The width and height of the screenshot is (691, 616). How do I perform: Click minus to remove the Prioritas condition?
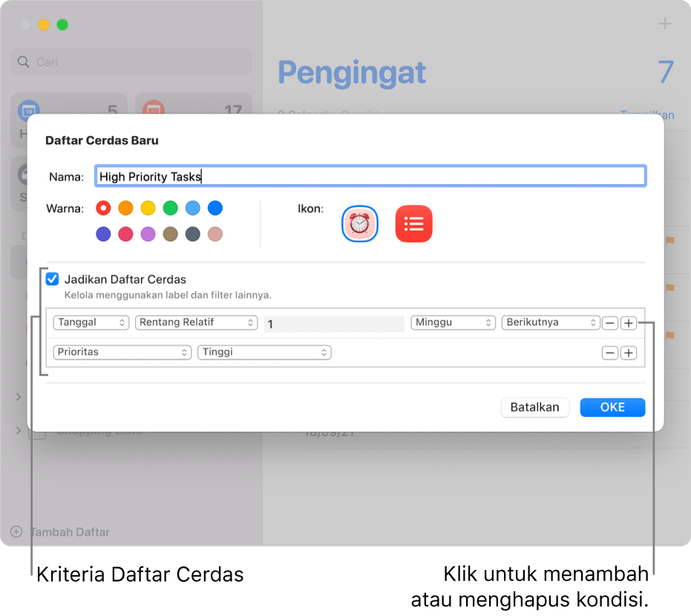[609, 353]
